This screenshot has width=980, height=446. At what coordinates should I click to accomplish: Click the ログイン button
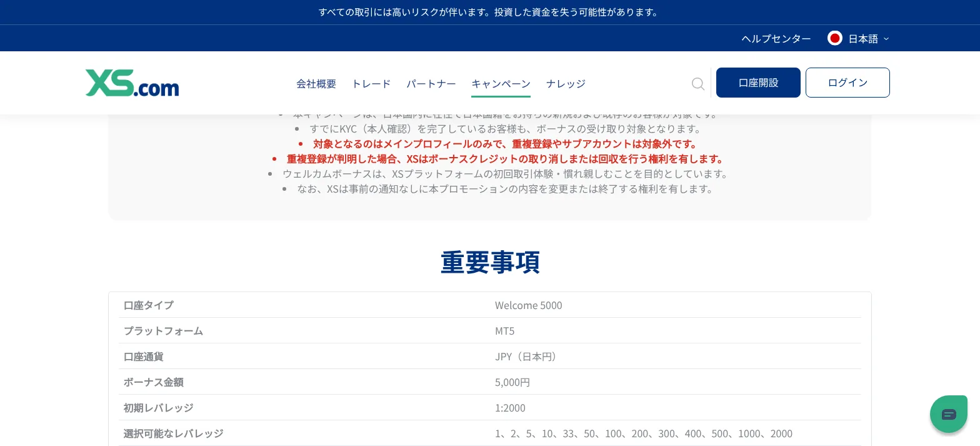coord(847,83)
